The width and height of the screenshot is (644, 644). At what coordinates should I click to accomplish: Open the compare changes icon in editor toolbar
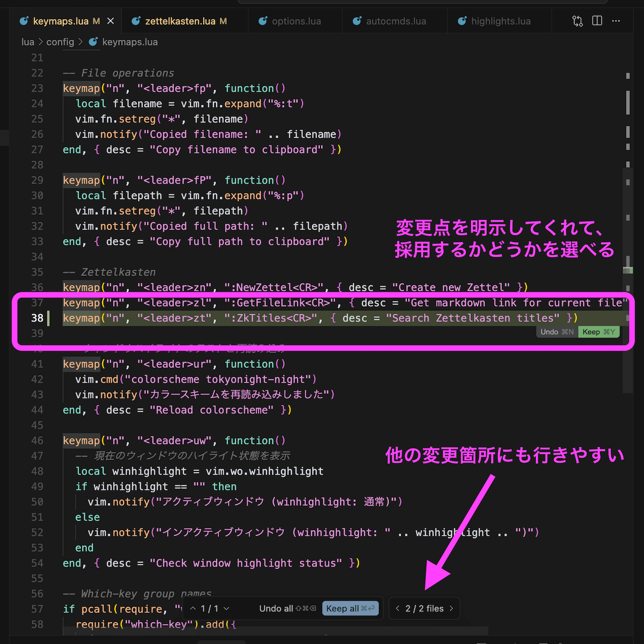[578, 21]
